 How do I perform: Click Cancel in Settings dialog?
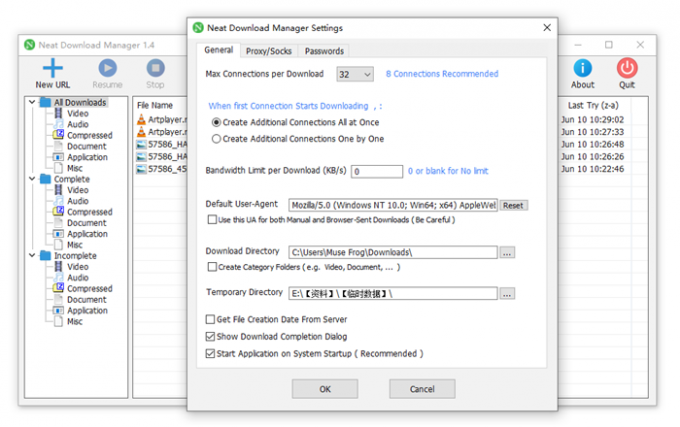pyautogui.click(x=422, y=389)
